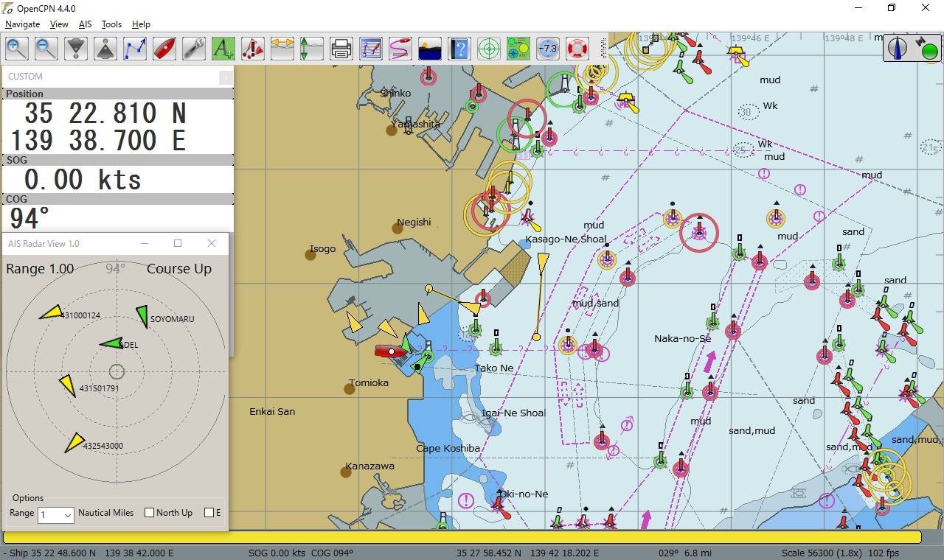Screen dimensions: 944x560
Task: Enable North Up checkbox in radar
Action: 150,513
